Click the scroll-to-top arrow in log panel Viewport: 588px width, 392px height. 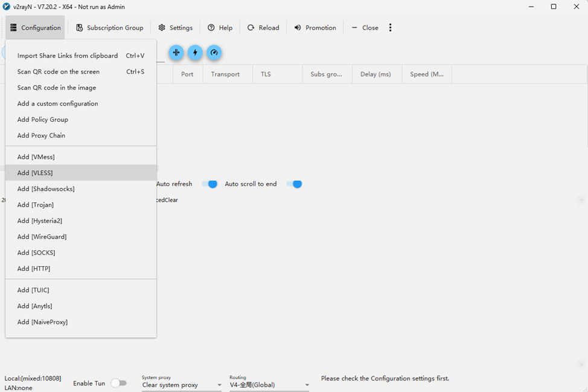point(581,201)
